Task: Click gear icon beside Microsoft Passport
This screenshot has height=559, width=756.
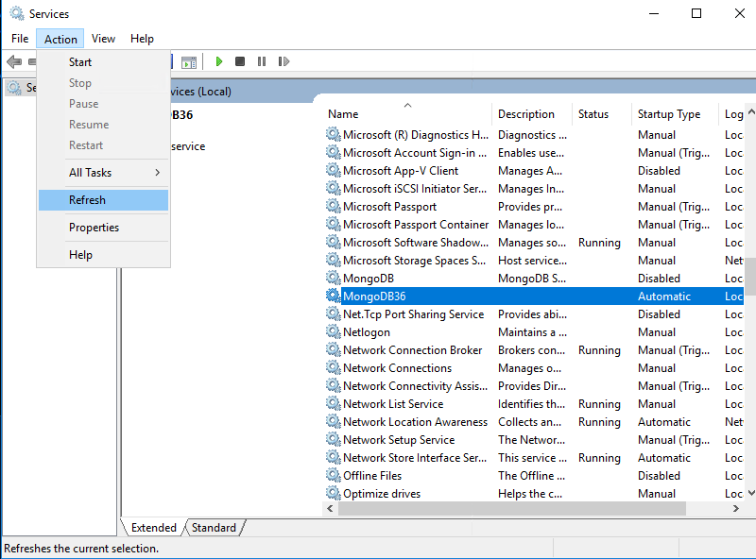Action: 334,206
